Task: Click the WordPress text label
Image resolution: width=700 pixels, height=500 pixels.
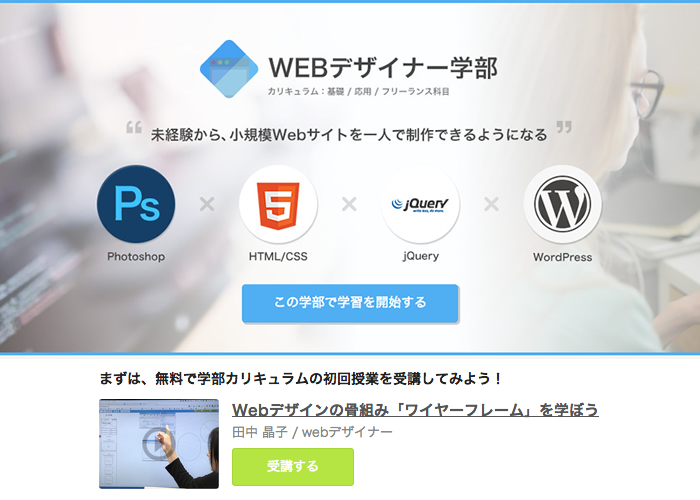Action: pos(562,257)
